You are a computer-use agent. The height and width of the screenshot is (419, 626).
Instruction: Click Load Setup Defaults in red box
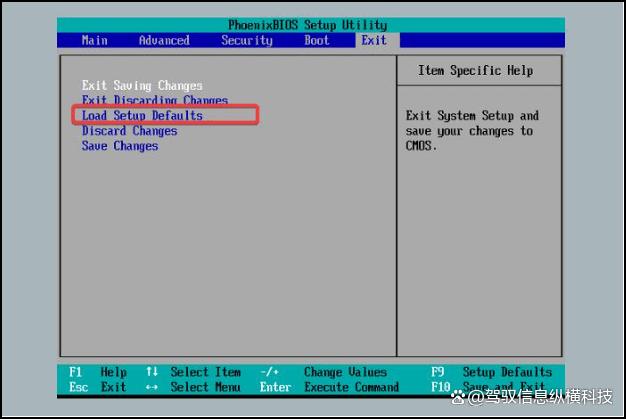tap(142, 116)
